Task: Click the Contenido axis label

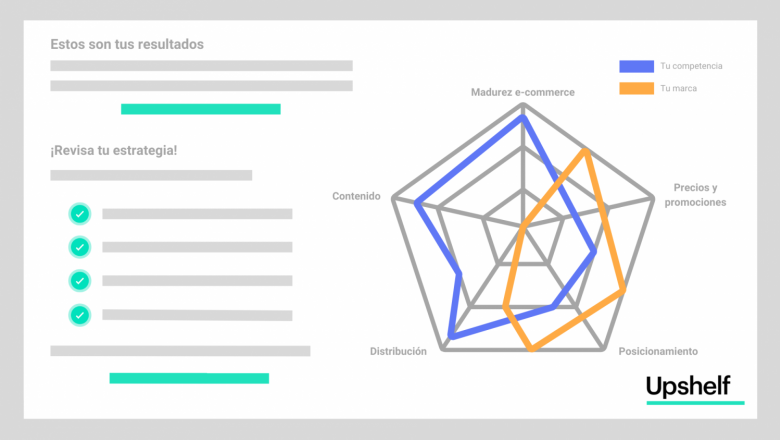Action: tap(356, 196)
